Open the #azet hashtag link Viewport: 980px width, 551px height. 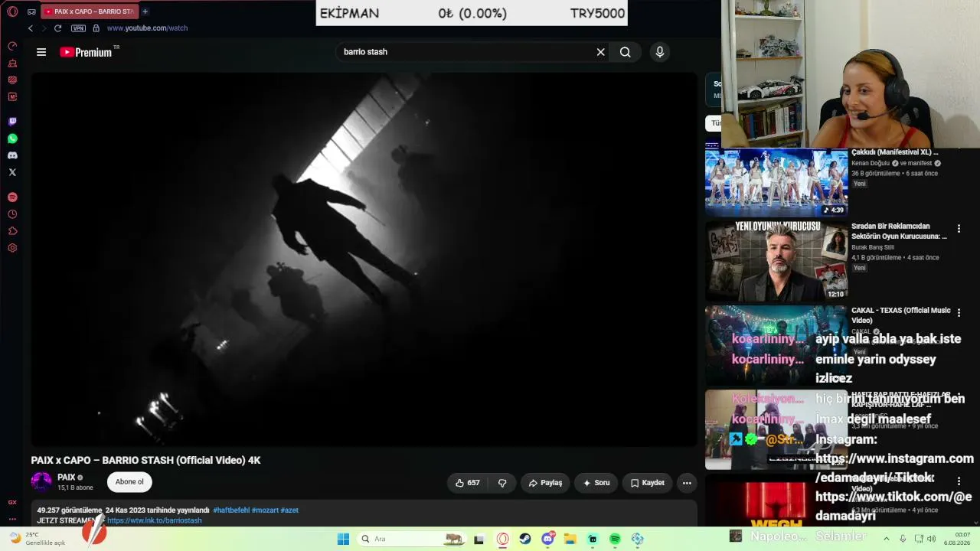pyautogui.click(x=289, y=510)
